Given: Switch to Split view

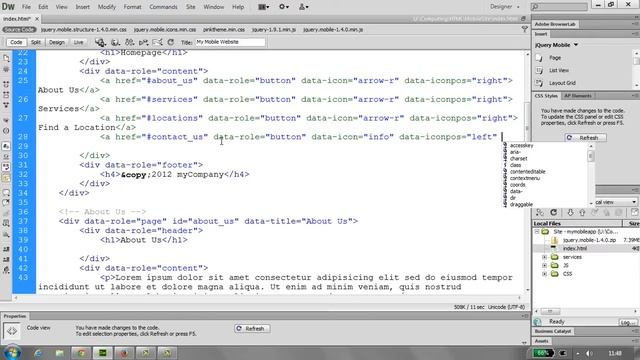Looking at the screenshot, I should click(x=36, y=42).
